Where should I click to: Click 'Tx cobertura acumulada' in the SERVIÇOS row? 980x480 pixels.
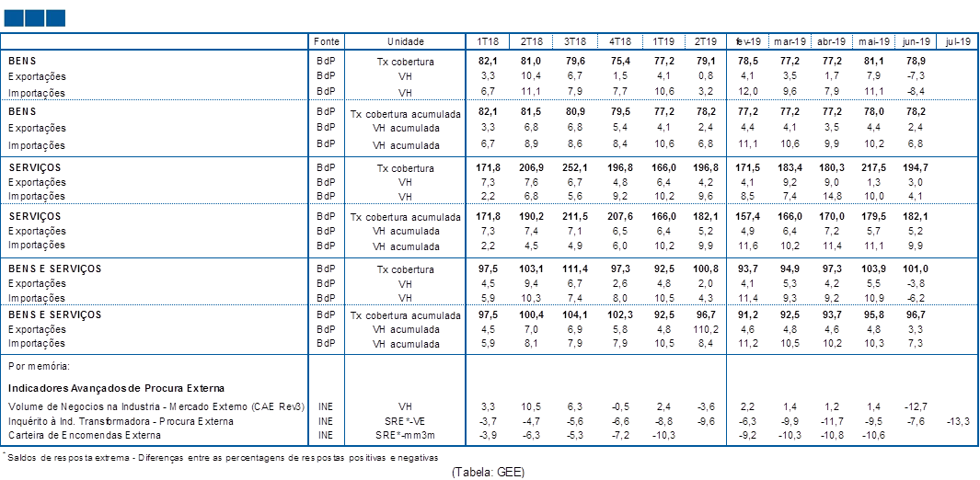(x=405, y=217)
